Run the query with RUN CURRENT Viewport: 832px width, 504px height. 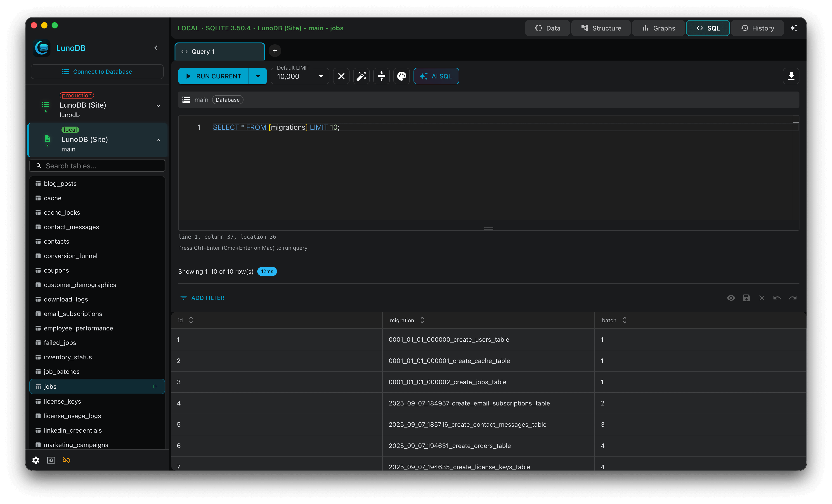coord(213,76)
